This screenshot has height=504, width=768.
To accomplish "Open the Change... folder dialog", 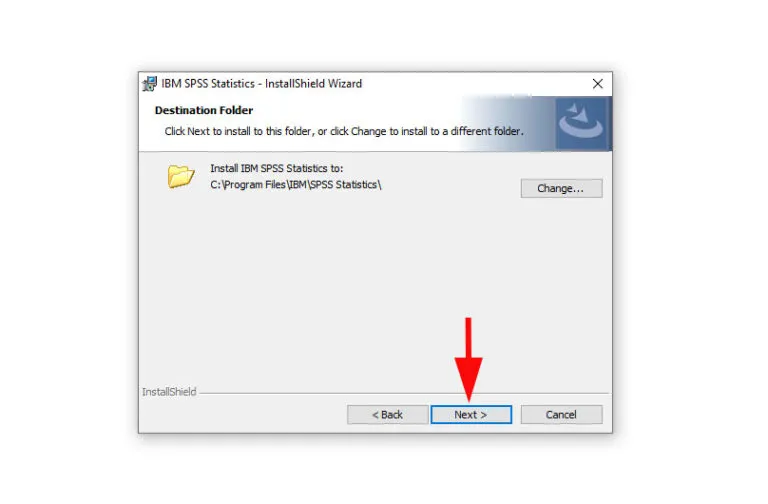I will coord(561,189).
